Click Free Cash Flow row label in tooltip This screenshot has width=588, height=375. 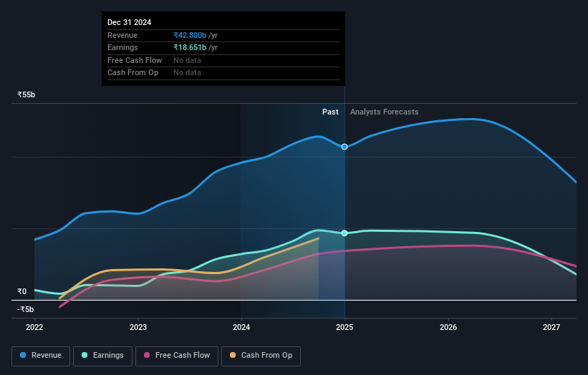pyautogui.click(x=135, y=60)
